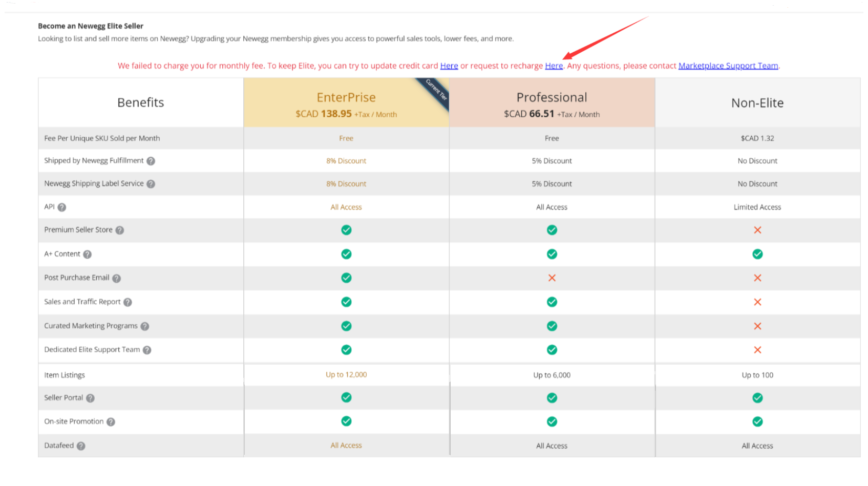Select the Non-Elite plan header
868x486 pixels.
tap(757, 103)
